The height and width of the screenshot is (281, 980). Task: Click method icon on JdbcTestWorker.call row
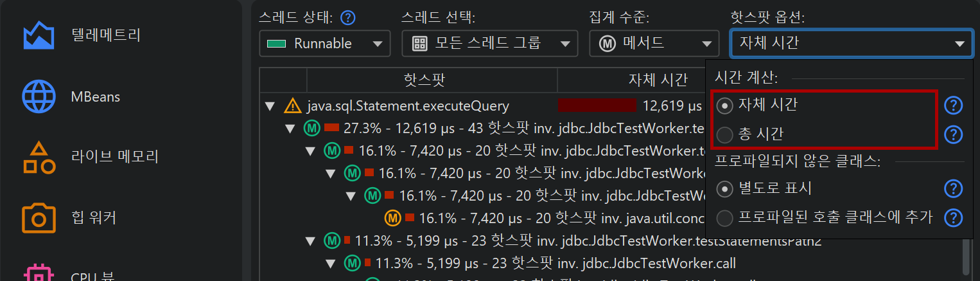352,263
